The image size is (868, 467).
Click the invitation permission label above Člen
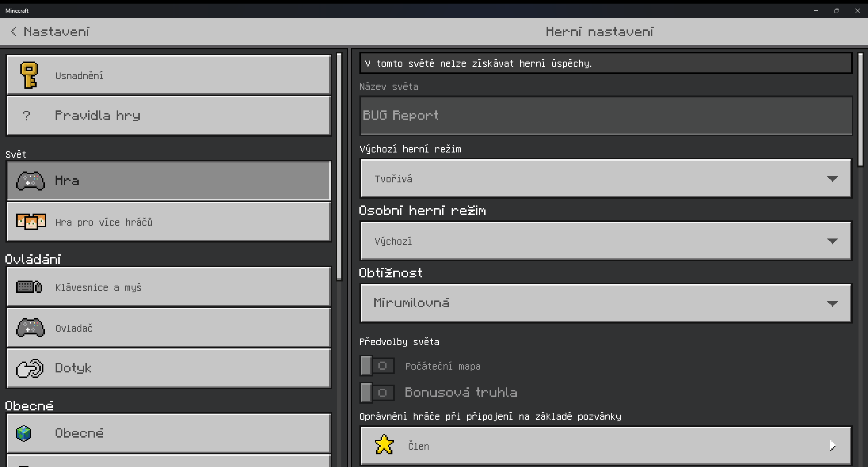490,416
